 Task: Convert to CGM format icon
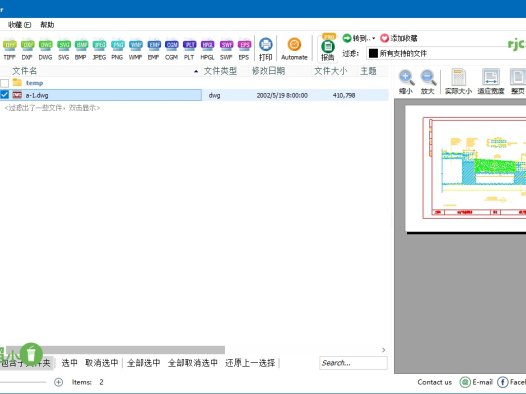[x=171, y=50]
